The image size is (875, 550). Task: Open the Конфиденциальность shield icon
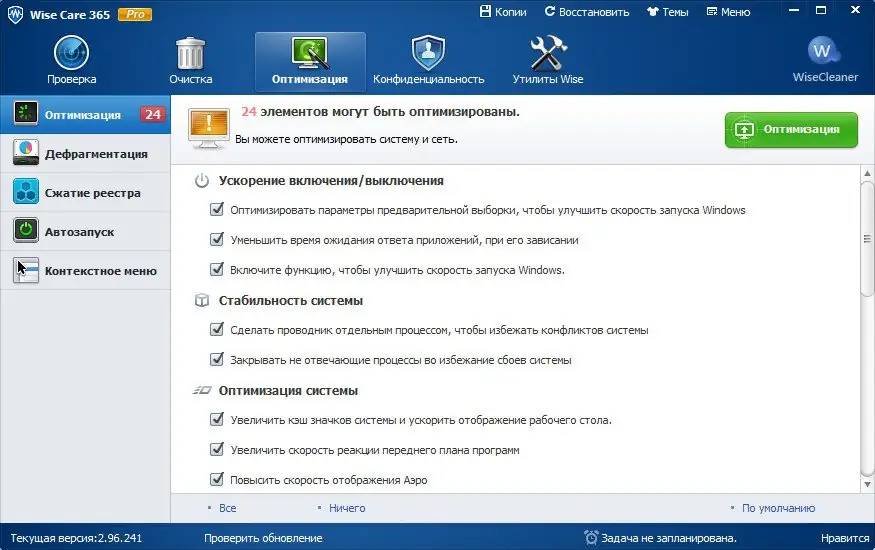[428, 52]
